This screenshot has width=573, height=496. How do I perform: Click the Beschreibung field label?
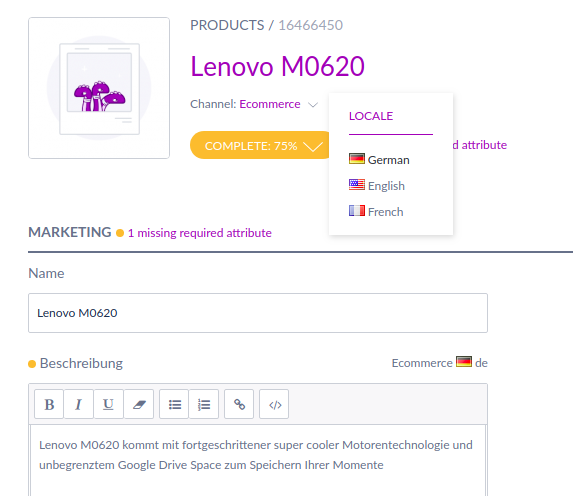[81, 363]
